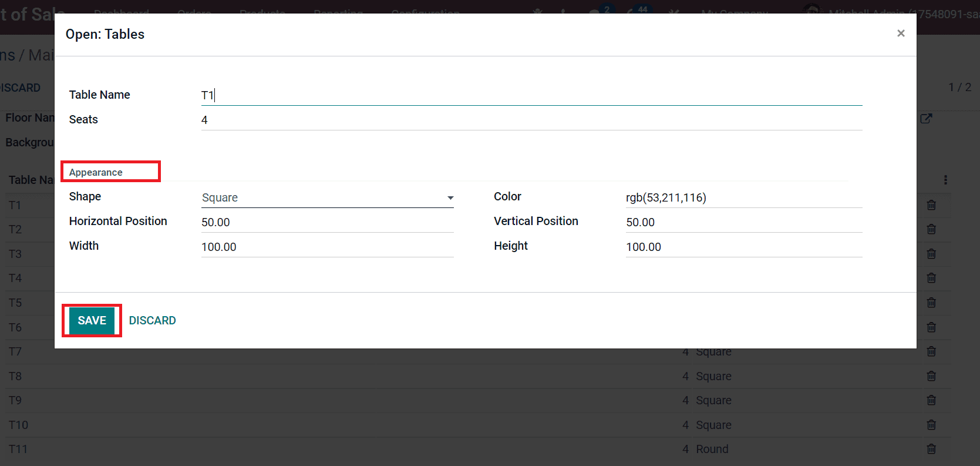Viewport: 980px width, 466px height.
Task: Click the Square shape cell of T10
Action: coord(713,425)
